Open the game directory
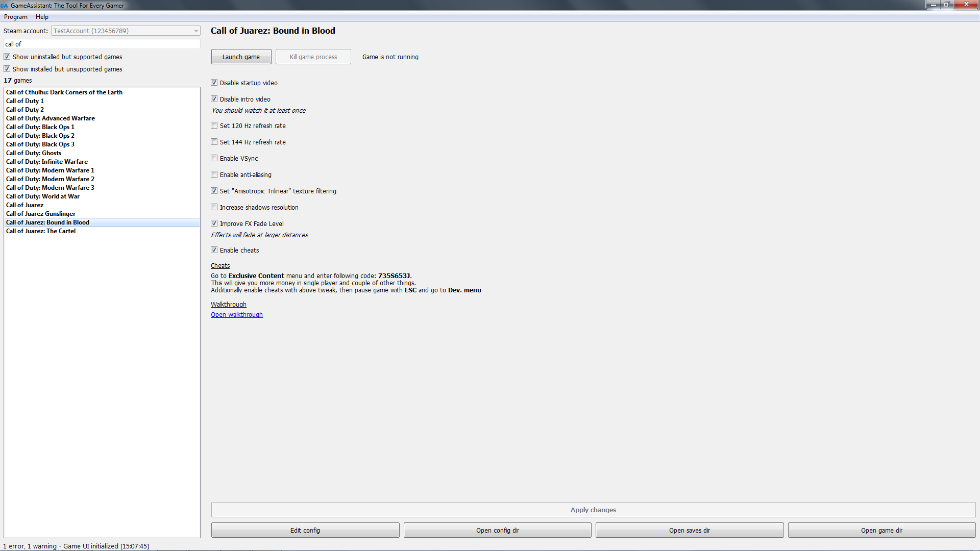 click(881, 530)
